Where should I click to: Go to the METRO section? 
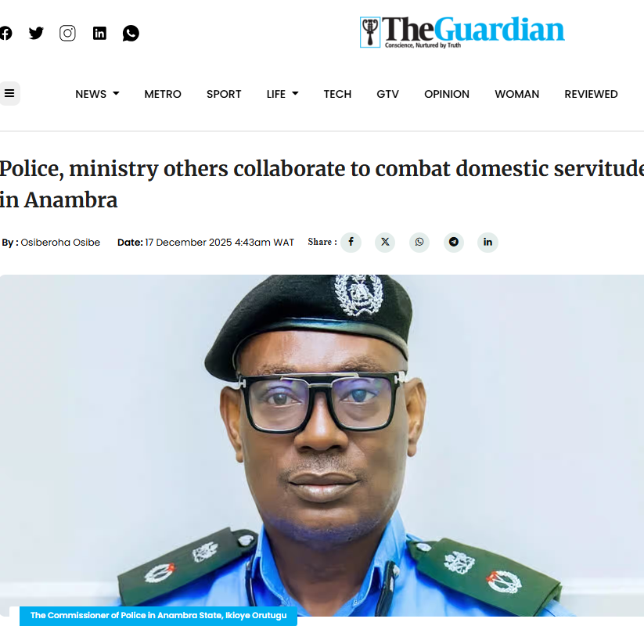[163, 94]
